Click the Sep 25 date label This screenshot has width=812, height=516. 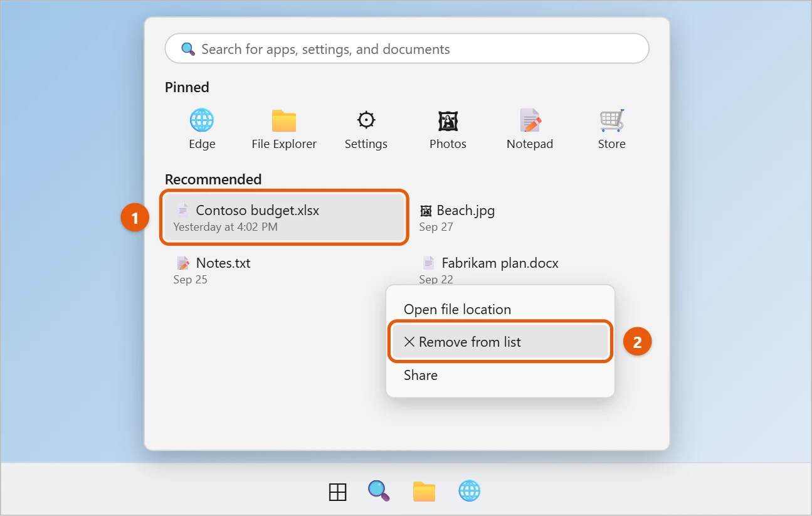[x=190, y=280]
